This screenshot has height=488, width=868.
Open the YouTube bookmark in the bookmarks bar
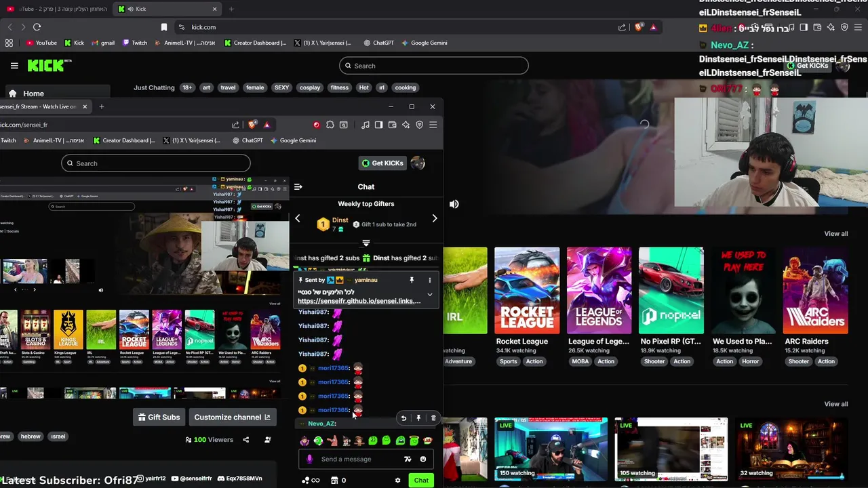tap(41, 43)
